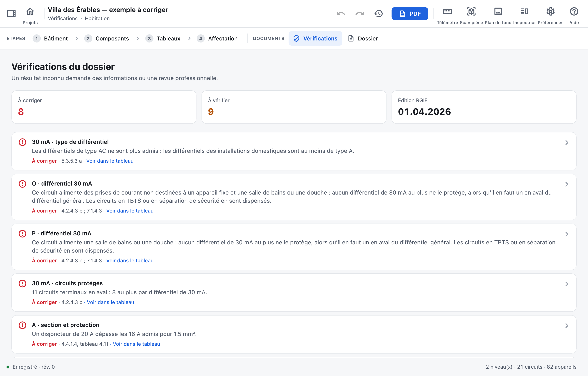
Task: Go to step 4 Affectation
Action: pos(217,38)
